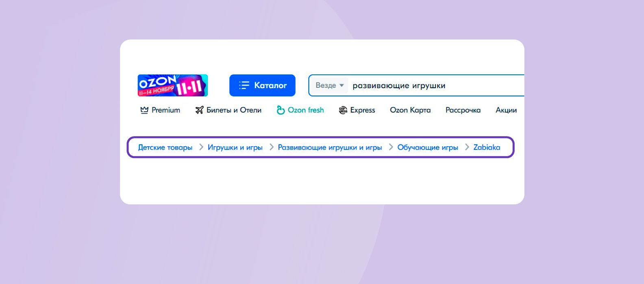644x284 pixels.
Task: Open the Везде search scope dropdown
Action: [x=330, y=85]
